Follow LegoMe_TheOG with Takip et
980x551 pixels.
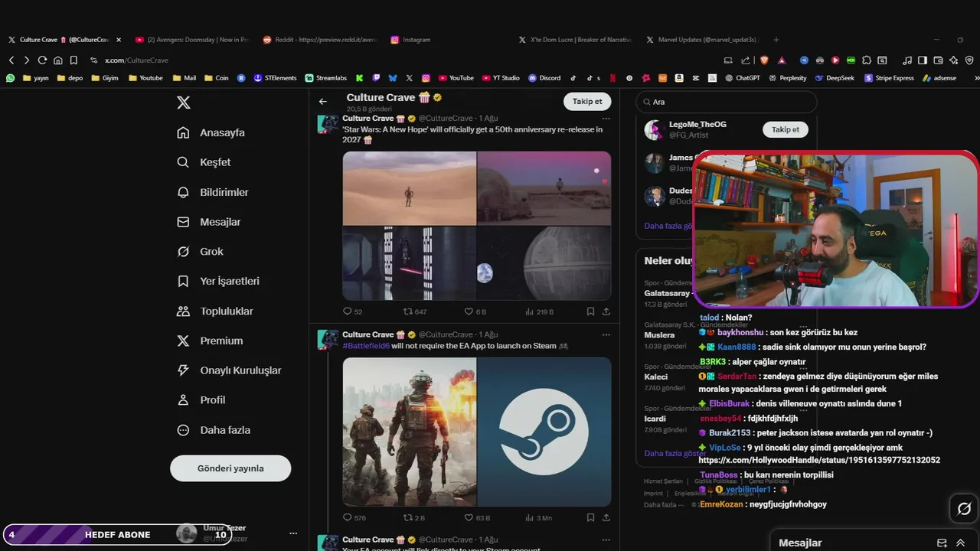click(785, 129)
